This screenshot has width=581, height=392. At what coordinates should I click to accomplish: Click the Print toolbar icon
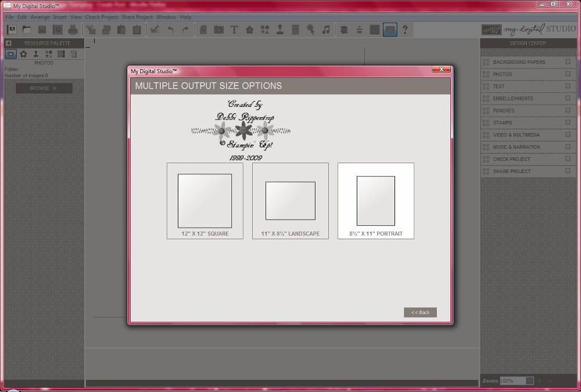[73, 30]
